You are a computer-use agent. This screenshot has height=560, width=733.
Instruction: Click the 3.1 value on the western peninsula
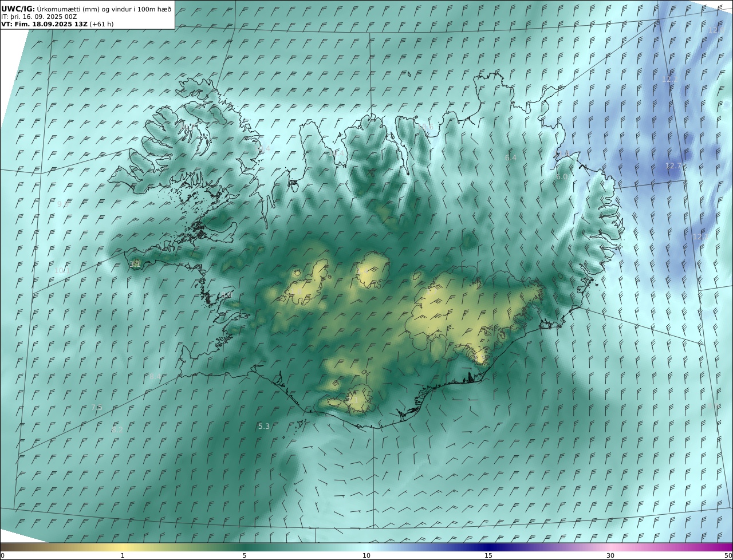click(136, 264)
